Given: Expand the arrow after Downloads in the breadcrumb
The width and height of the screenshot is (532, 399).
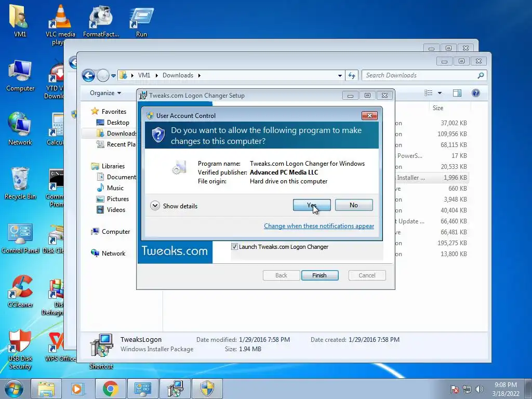Looking at the screenshot, I should point(199,75).
